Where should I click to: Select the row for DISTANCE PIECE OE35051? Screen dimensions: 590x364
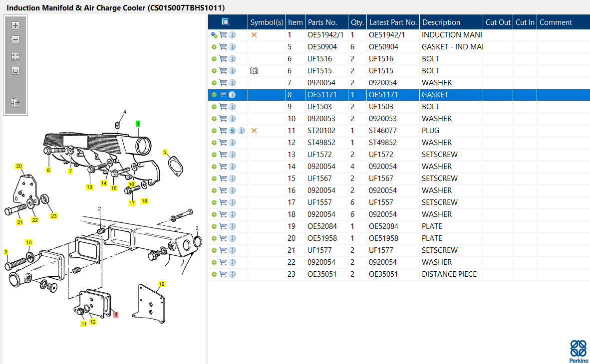449,274
